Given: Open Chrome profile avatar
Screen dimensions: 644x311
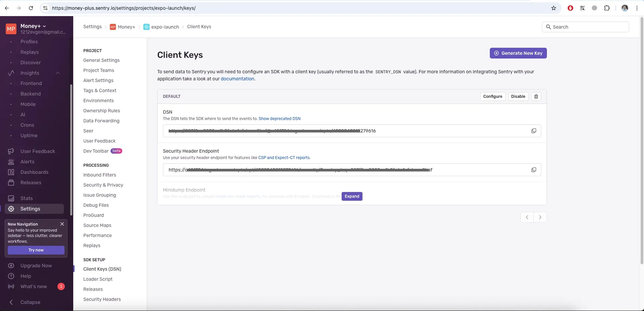Looking at the screenshot, I should pyautogui.click(x=625, y=8).
